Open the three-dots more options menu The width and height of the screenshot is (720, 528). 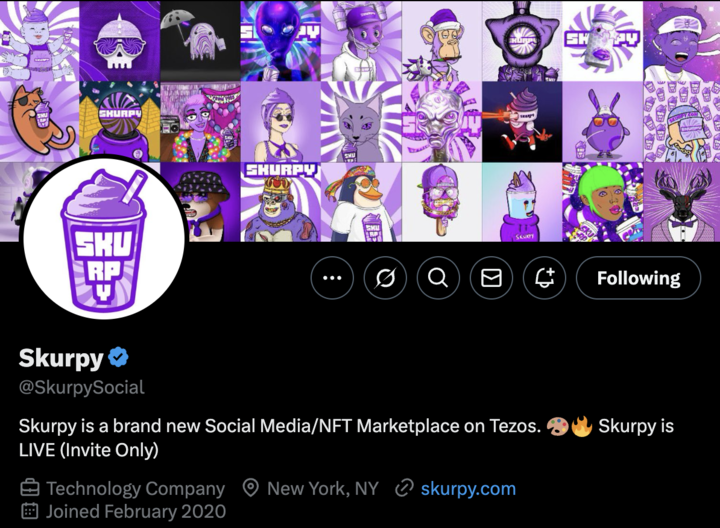(x=332, y=278)
